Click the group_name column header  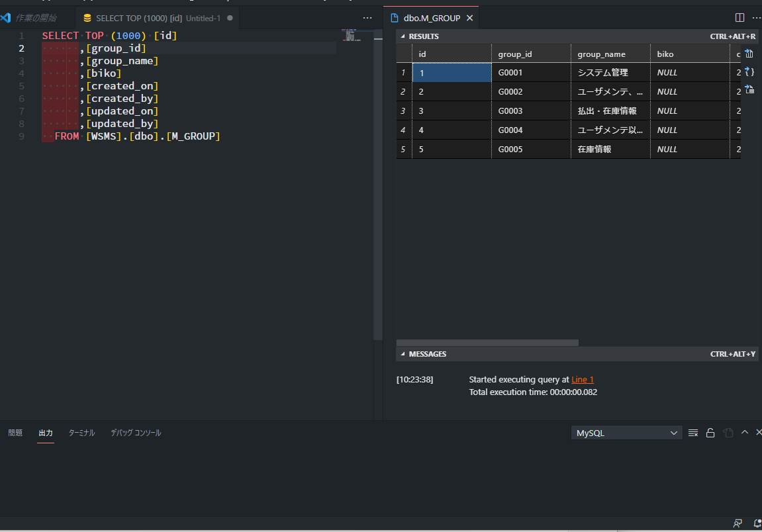pos(610,54)
